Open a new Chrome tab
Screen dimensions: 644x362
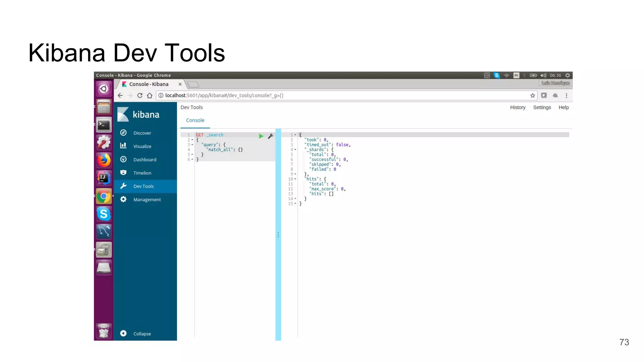pyautogui.click(x=193, y=84)
